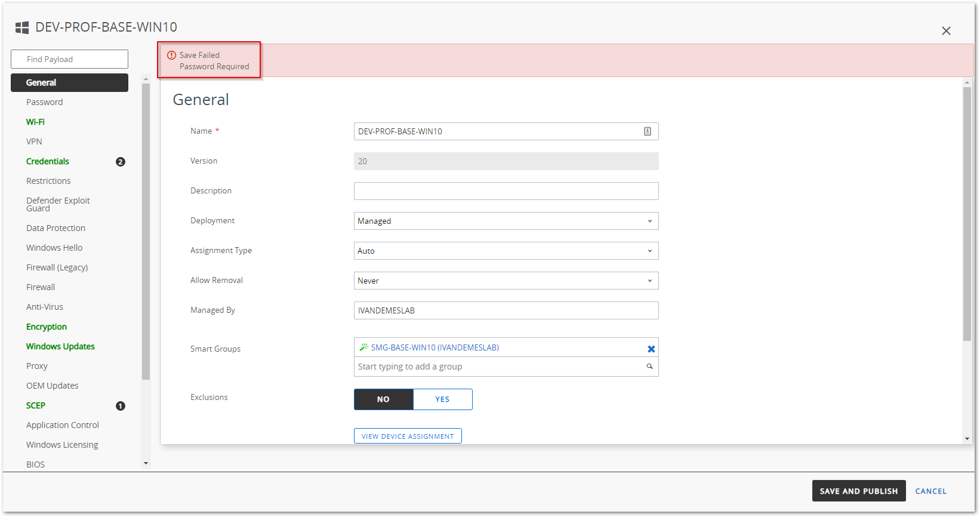Click into the Description text field
The image size is (980, 517).
[x=506, y=191]
